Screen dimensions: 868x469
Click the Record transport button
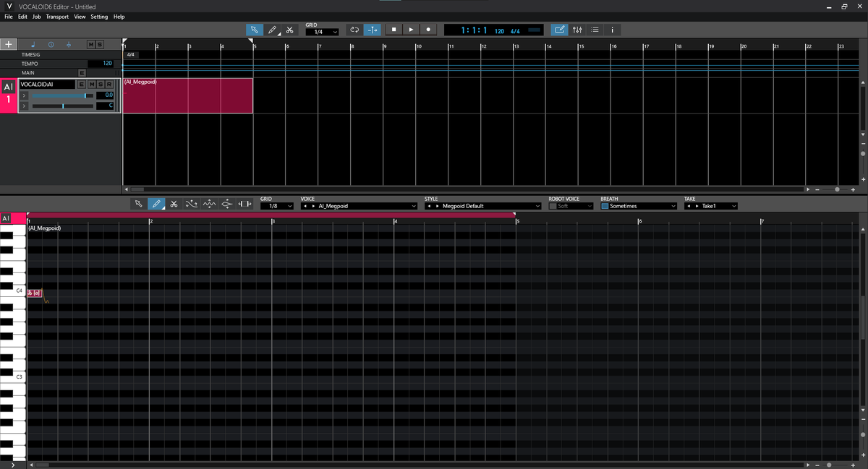coord(428,30)
